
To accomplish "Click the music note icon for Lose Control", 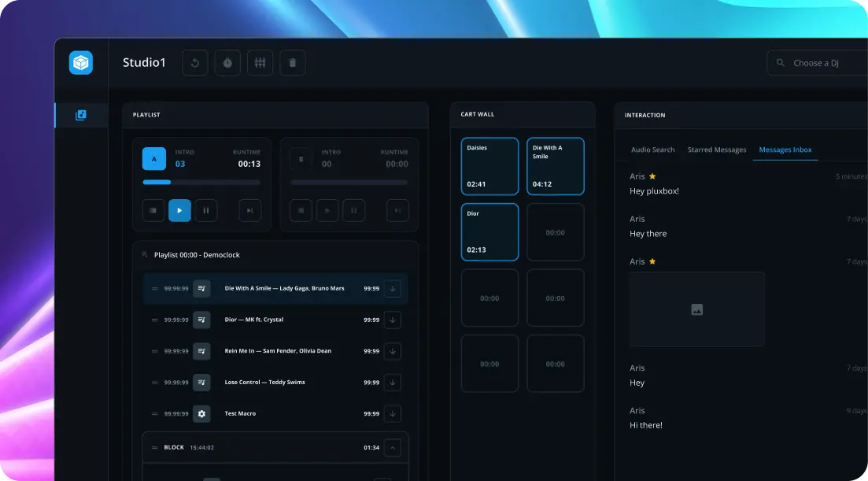I will 201,383.
